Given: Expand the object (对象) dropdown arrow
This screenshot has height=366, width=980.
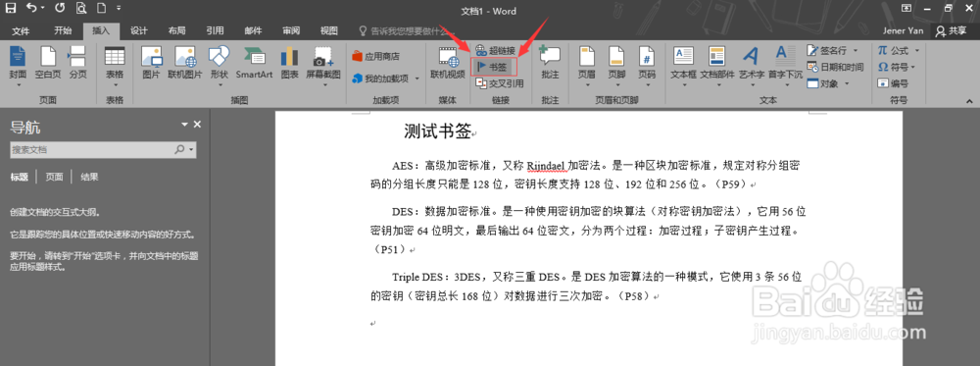Looking at the screenshot, I should pyautogui.click(x=847, y=83).
